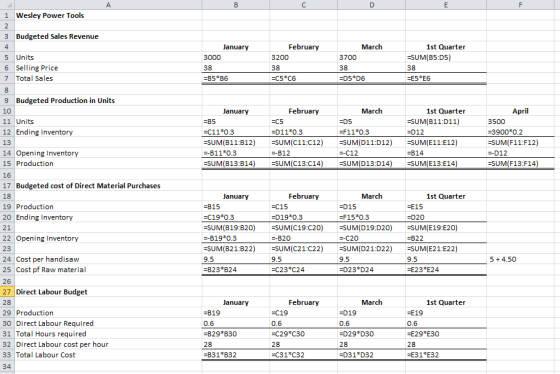560x374 pixels.
Task: Select the 'Direct Labour Budget' heading cell
Action: [108, 292]
